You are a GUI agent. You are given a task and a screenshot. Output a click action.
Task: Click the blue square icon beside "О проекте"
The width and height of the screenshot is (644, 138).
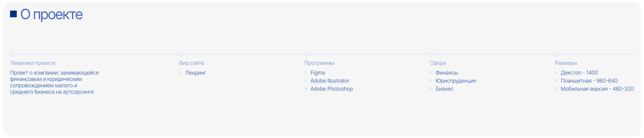tap(13, 14)
